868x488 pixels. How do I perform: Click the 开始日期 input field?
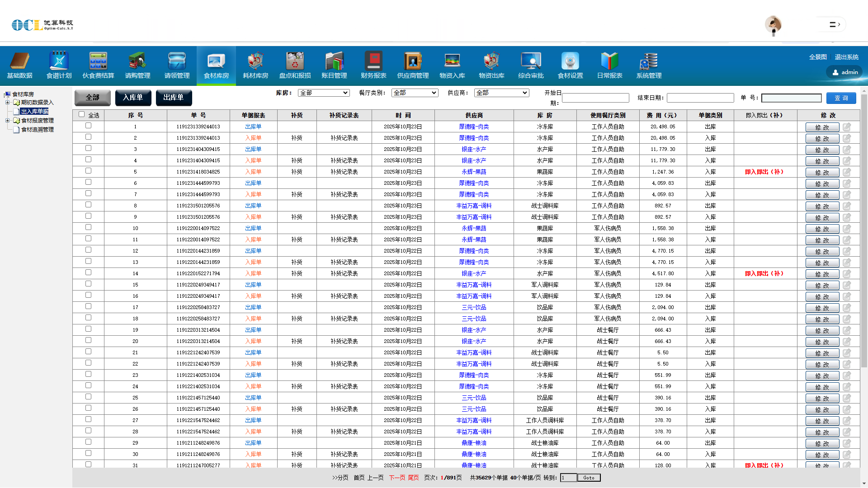[x=595, y=98]
